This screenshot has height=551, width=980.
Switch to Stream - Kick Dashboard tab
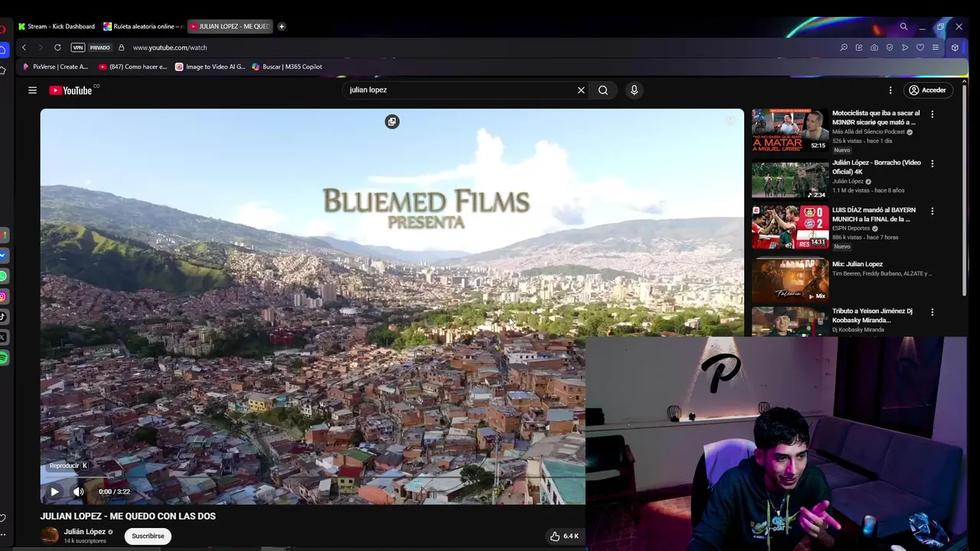(57, 26)
